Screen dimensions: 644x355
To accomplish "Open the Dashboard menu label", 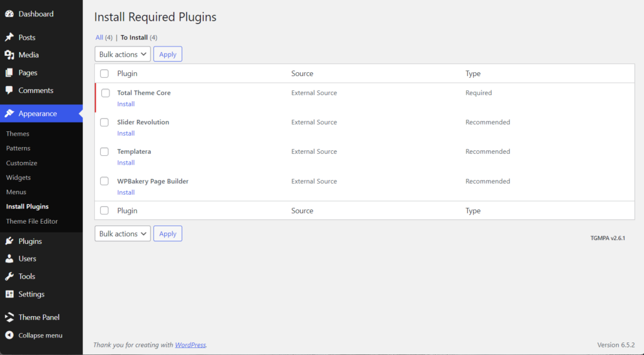I will pos(36,14).
